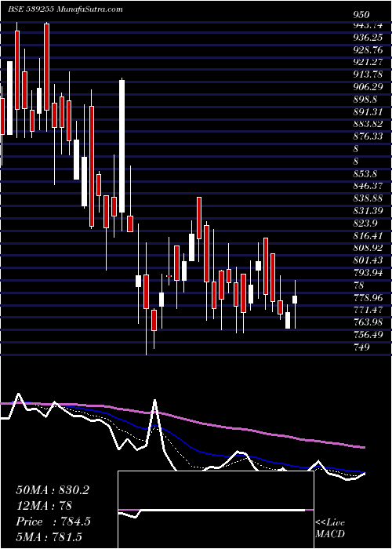This screenshot has width=392, height=549.
Task: Click the 921.27 price level label
Action: point(368,62)
